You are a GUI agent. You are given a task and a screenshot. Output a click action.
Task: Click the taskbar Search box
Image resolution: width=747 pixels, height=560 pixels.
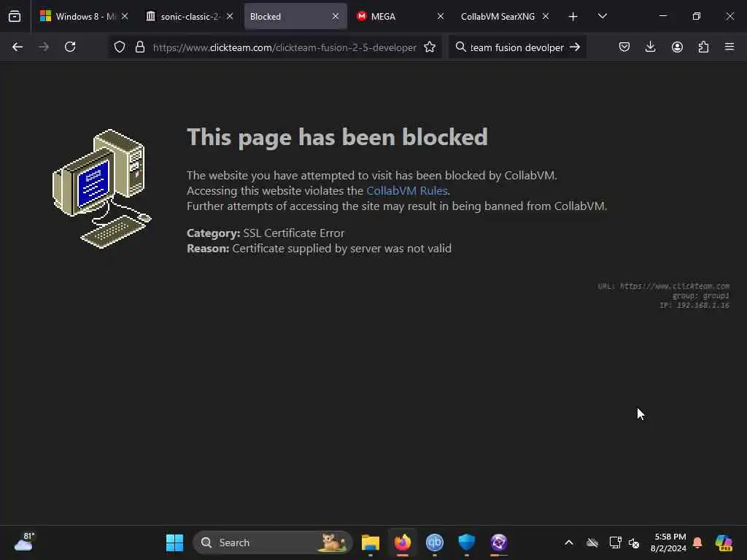pyautogui.click(x=273, y=542)
